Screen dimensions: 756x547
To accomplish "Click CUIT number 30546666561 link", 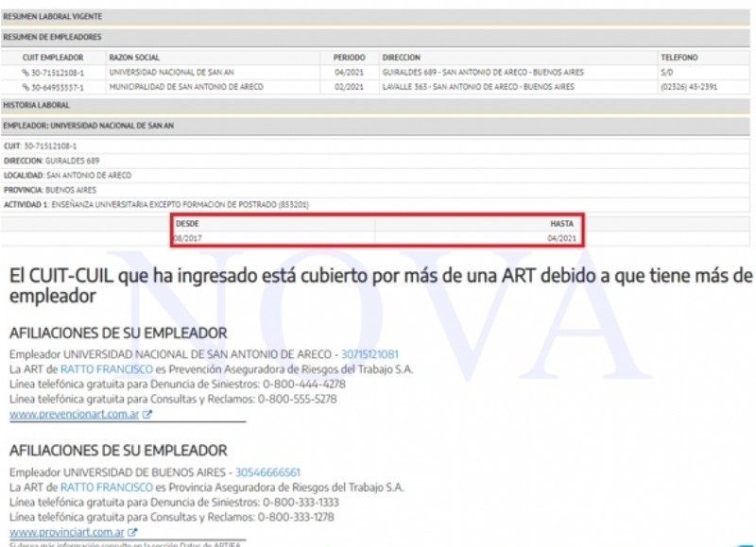I will click(267, 472).
